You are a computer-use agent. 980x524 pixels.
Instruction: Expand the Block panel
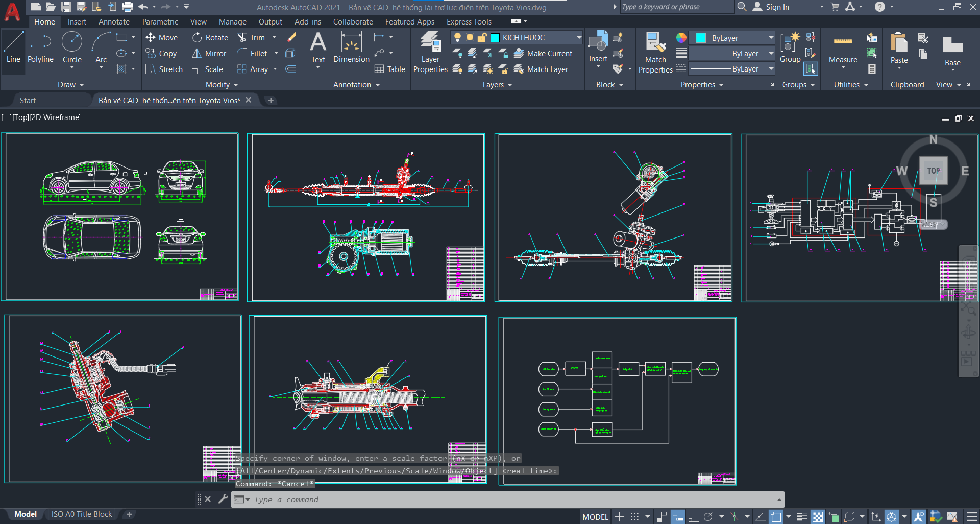coord(609,85)
